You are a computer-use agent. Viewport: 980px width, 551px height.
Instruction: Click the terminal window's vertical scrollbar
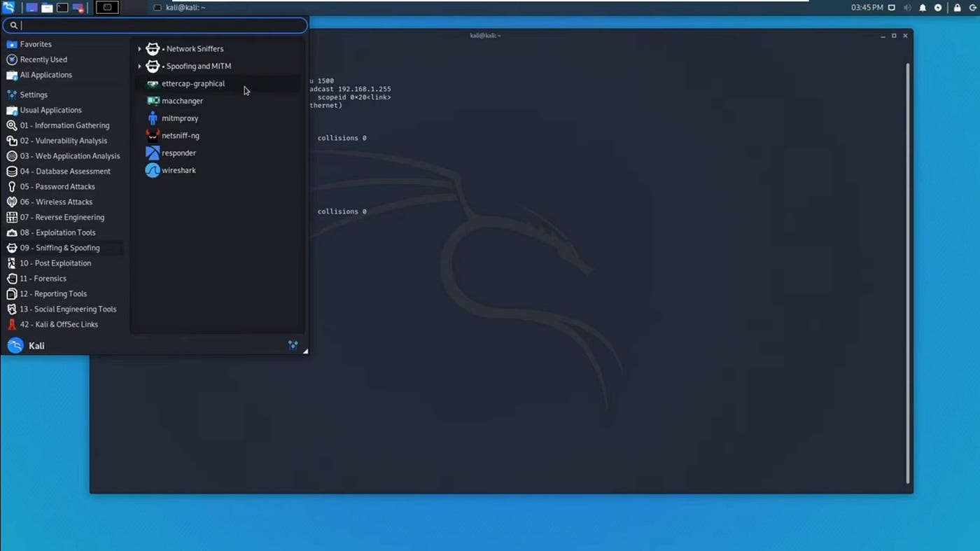click(x=908, y=273)
